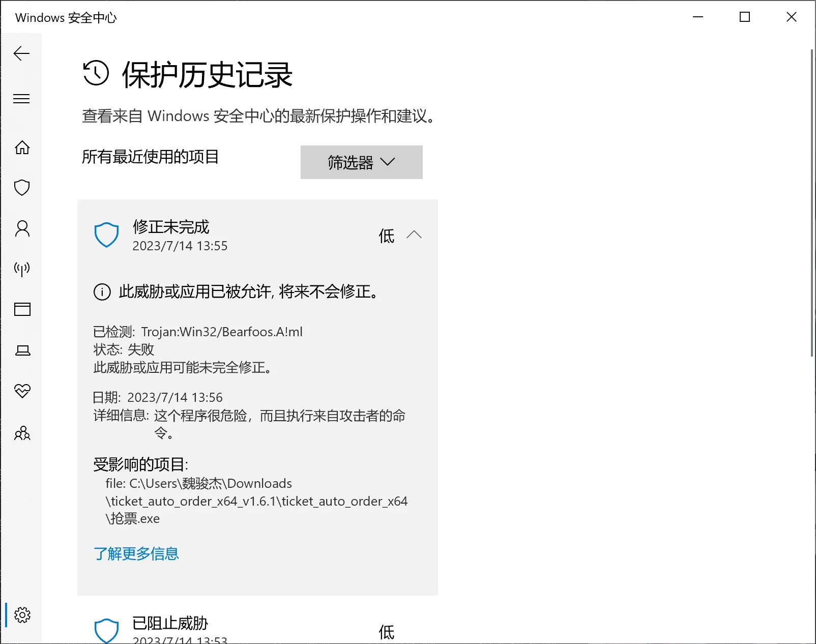
Task: Select the 设备性能和运行状况 heart icon
Action: pos(22,391)
